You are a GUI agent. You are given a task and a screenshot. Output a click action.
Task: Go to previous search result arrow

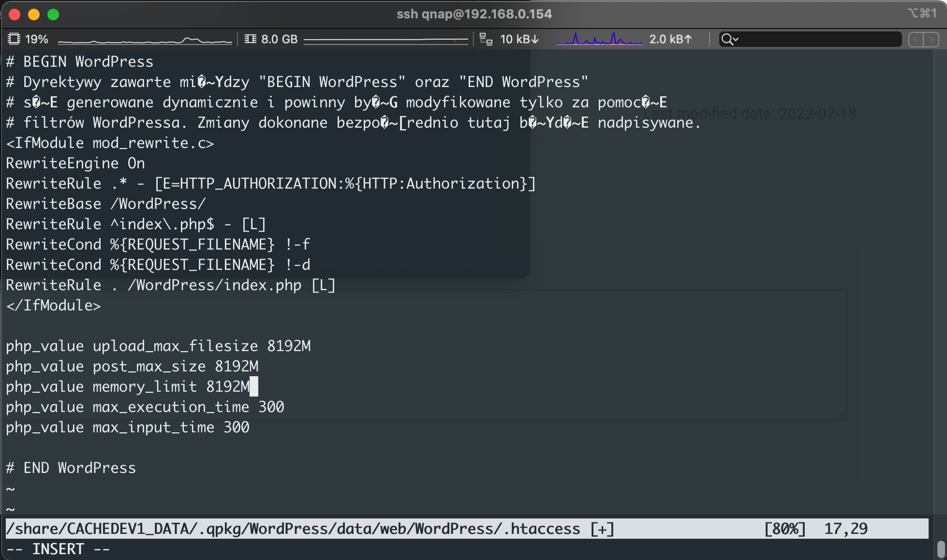click(916, 39)
